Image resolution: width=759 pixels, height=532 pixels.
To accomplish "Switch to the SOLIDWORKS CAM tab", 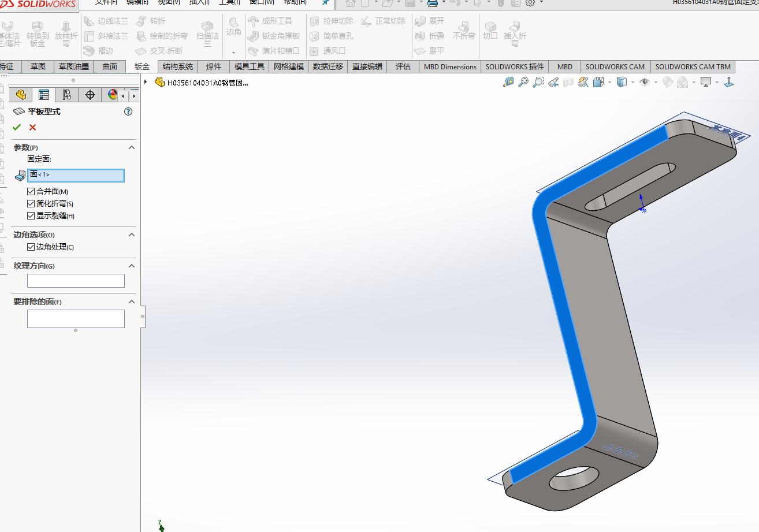I will coord(615,66).
